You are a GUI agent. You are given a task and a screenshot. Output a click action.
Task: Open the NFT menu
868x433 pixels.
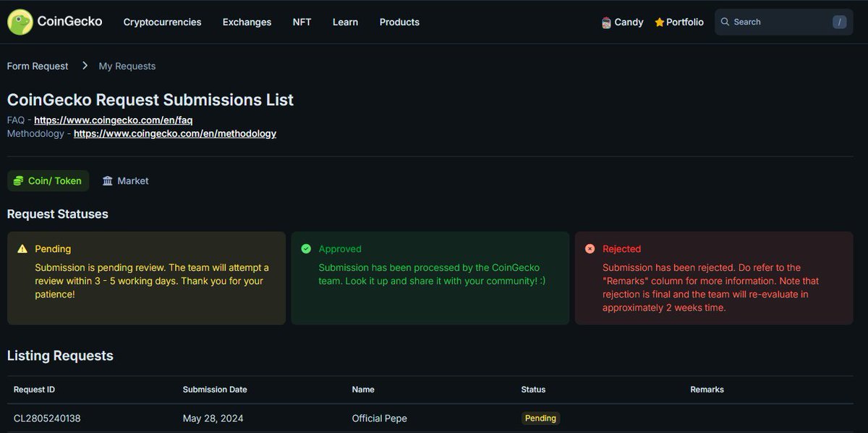tap(302, 22)
